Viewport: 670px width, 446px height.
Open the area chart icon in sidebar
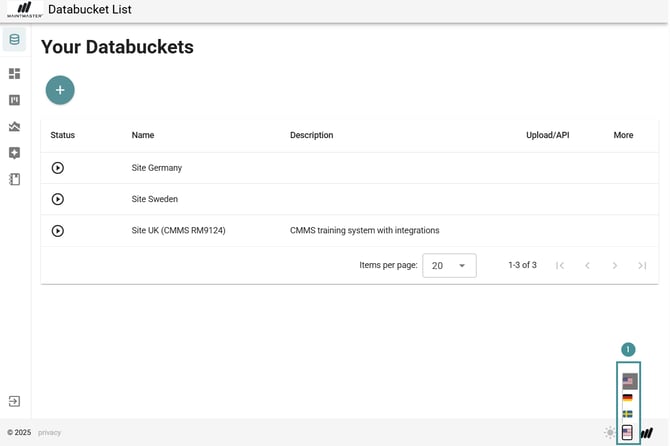pyautogui.click(x=14, y=127)
